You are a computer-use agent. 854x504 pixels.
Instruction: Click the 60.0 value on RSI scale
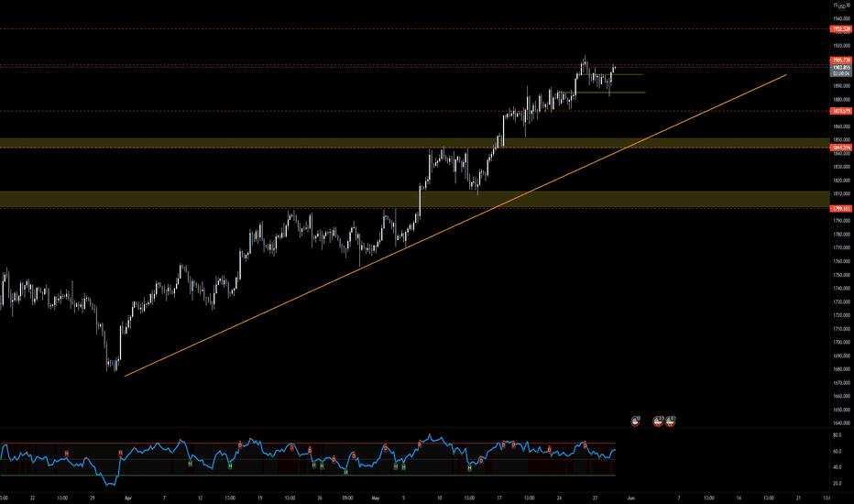point(838,452)
